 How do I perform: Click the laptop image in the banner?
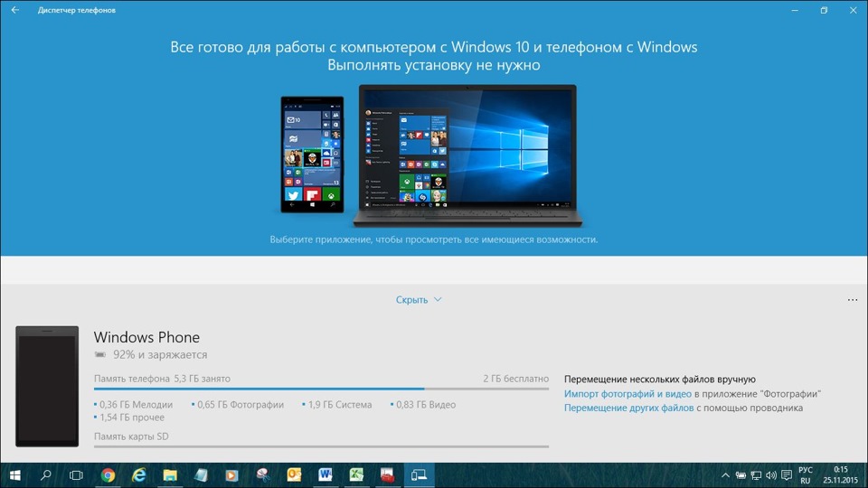[467, 155]
